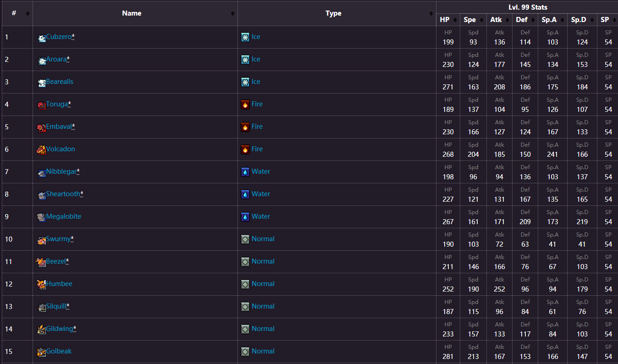Screen dimensions: 618x364
Task: Click the Silquill sprite icon
Action: pos(42,308)
